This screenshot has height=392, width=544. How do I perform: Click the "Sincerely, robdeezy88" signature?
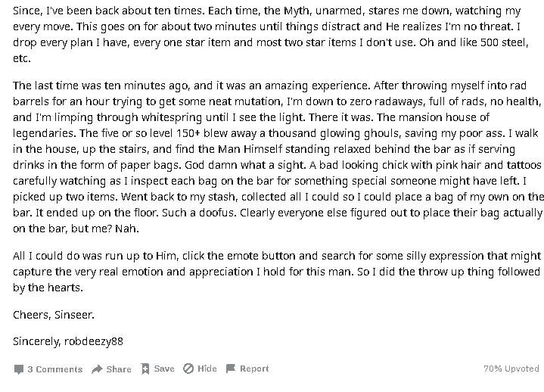(x=68, y=341)
